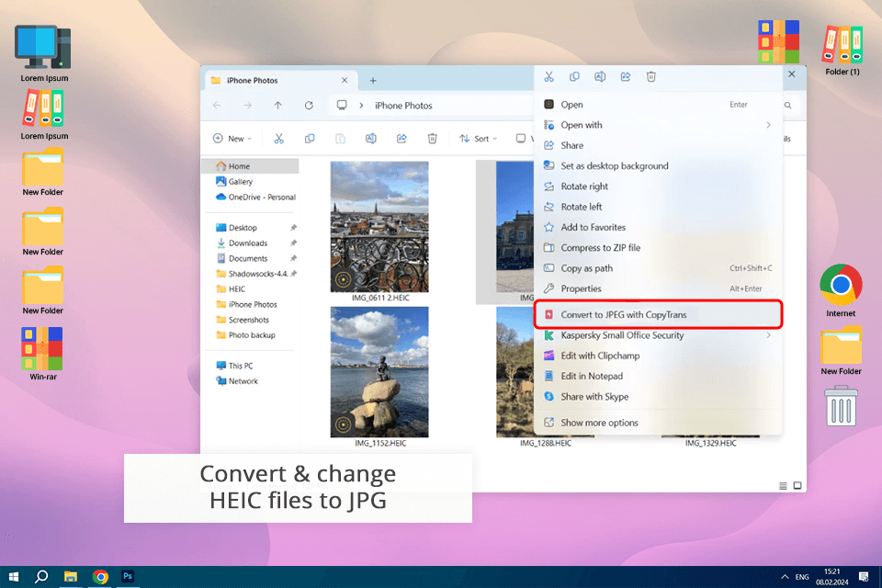The image size is (882, 588).
Task: Open the Internet Chrome desktop shortcut
Action: pyautogui.click(x=841, y=291)
